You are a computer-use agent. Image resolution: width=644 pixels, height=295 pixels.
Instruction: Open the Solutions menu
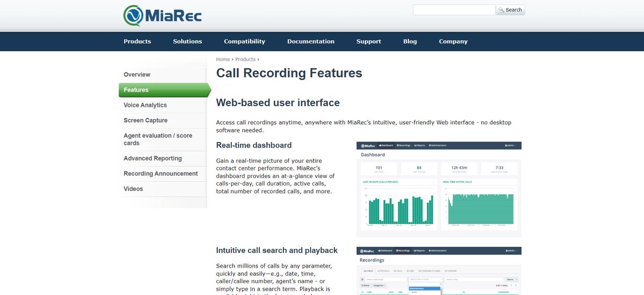187,41
